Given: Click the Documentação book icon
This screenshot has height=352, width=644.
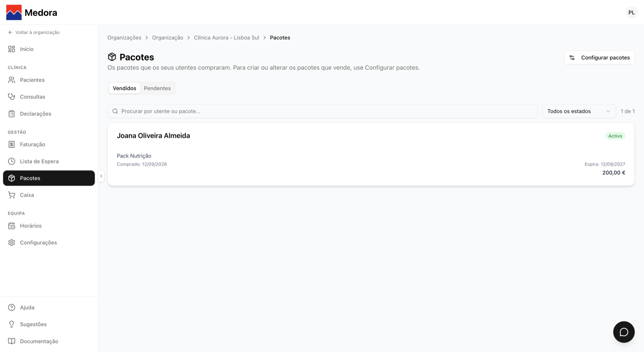Looking at the screenshot, I should pos(12,341).
